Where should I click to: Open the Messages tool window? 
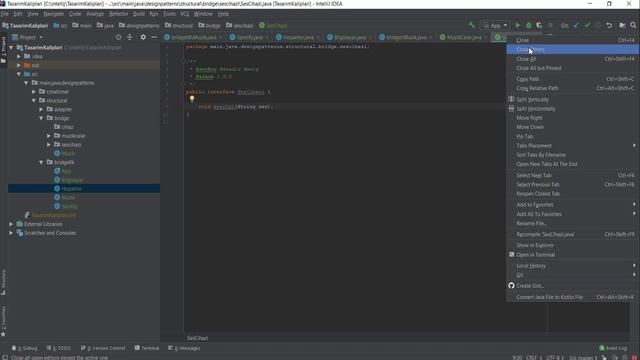tap(184, 348)
